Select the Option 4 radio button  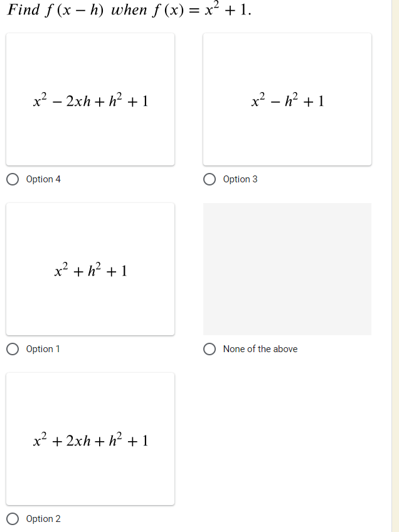(x=12, y=179)
